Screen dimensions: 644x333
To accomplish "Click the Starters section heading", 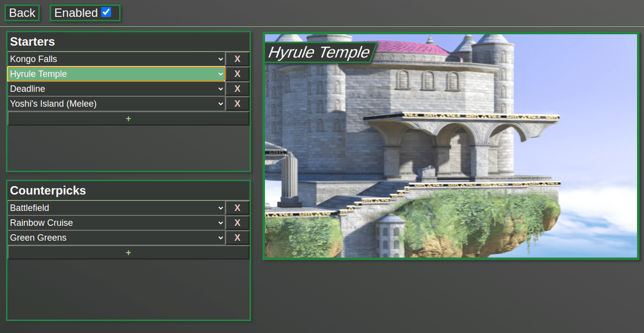I will pyautogui.click(x=32, y=42).
